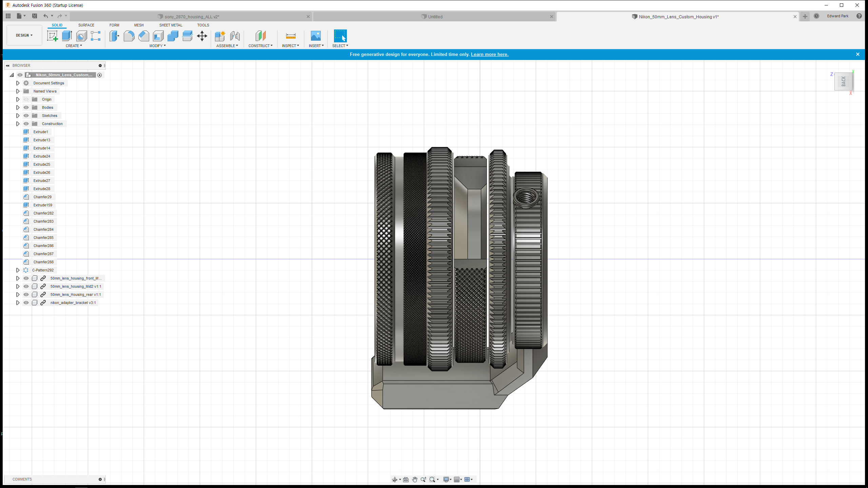Click the BACK face of view cube
This screenshot has width=868, height=488.
click(x=843, y=82)
